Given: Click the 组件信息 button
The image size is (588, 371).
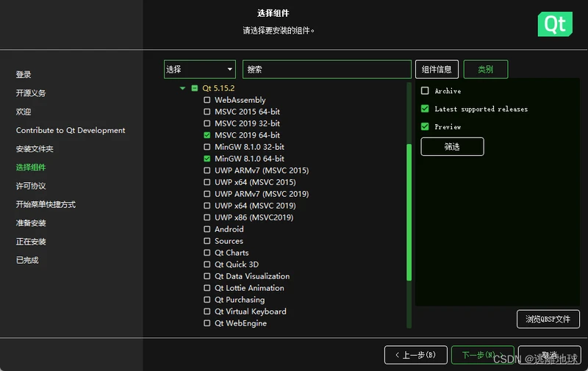Looking at the screenshot, I should coord(437,69).
